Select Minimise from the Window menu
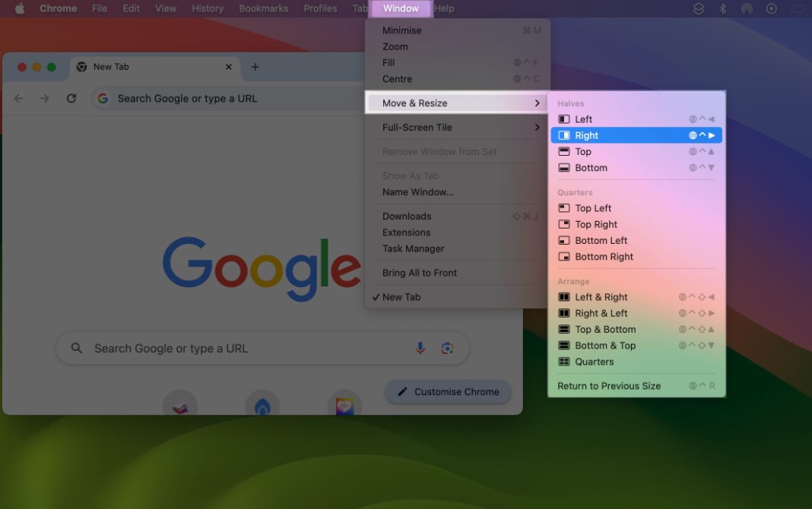This screenshot has height=509, width=812. [402, 30]
